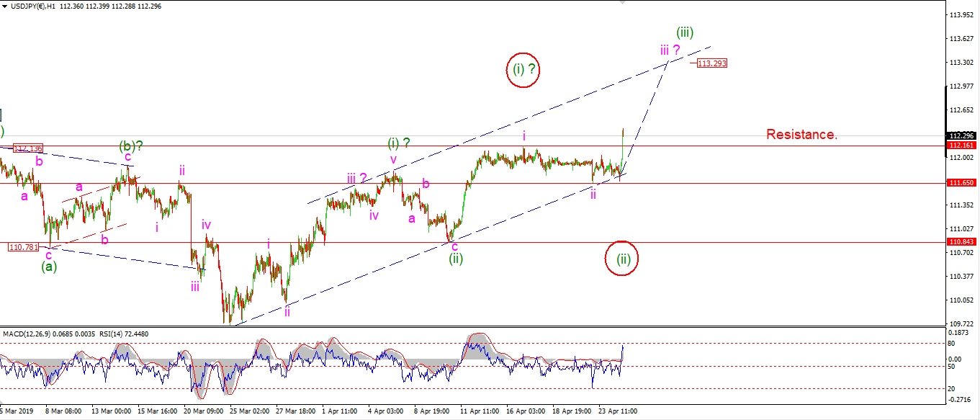Click the small triangle beside USDJPY title
The width and height of the screenshot is (980, 420).
point(4,5)
